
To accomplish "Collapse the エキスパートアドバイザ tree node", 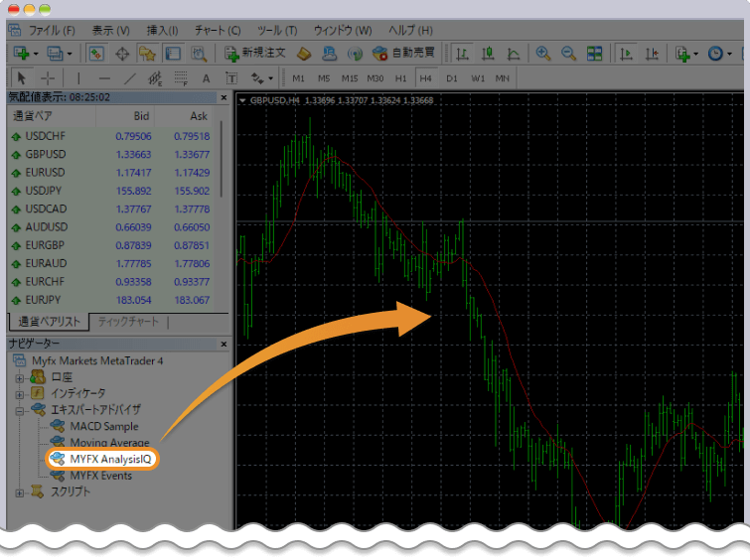I will tap(19, 409).
